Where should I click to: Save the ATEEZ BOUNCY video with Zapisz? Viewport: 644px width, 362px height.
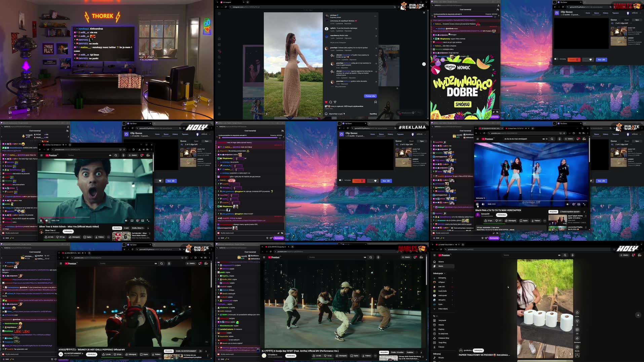pyautogui.click(x=144, y=354)
